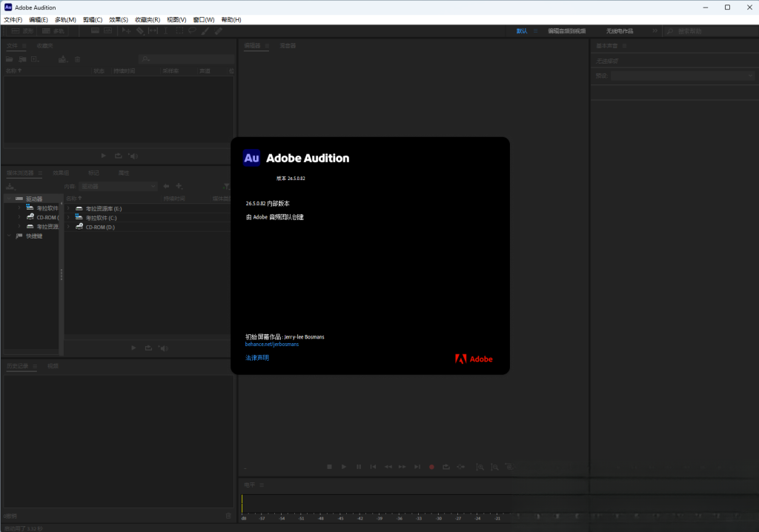
Task: Click the Stop button in the transport
Action: [x=329, y=467]
